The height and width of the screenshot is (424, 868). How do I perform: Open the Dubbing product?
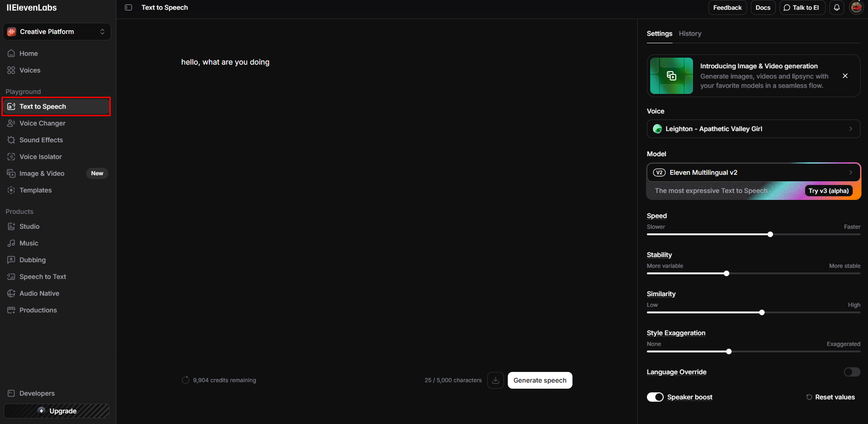tap(33, 260)
